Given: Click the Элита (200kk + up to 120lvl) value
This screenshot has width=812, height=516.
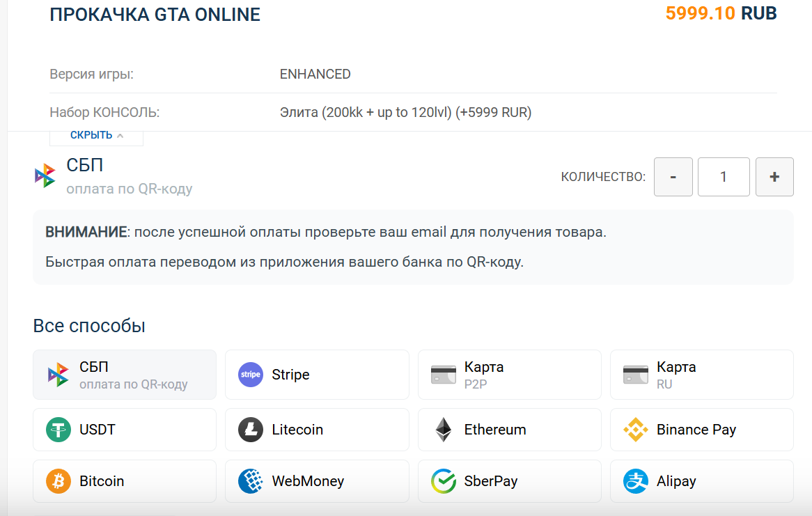Looking at the screenshot, I should point(405,112).
